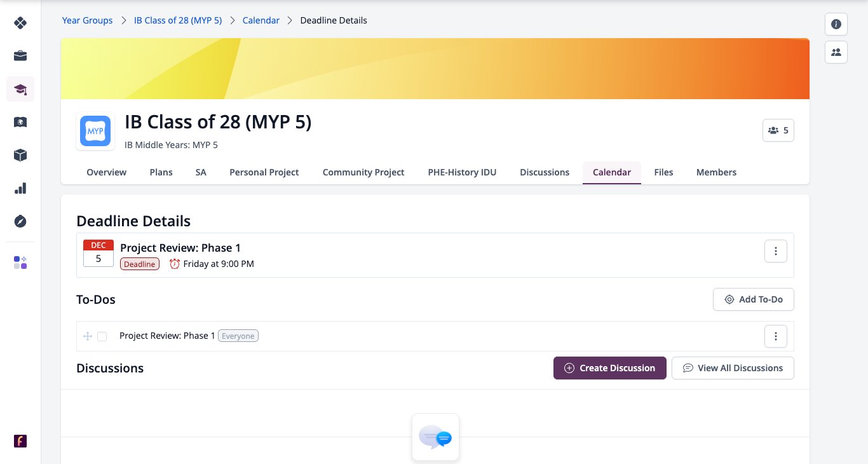Viewport: 868px width, 464px height.
Task: Click the Add To-Do button
Action: [754, 299]
